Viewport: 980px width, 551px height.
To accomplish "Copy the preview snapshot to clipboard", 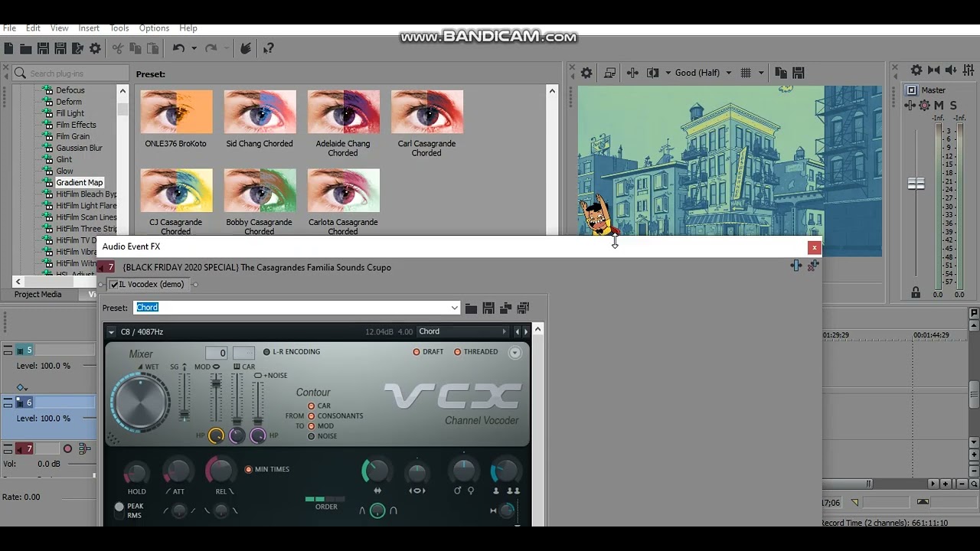I will (781, 73).
